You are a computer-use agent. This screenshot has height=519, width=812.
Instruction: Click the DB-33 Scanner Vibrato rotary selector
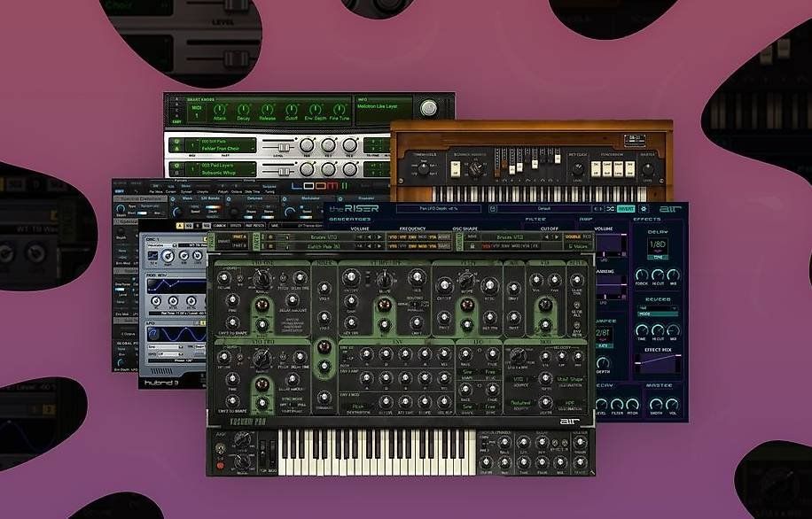pyautogui.click(x=476, y=169)
